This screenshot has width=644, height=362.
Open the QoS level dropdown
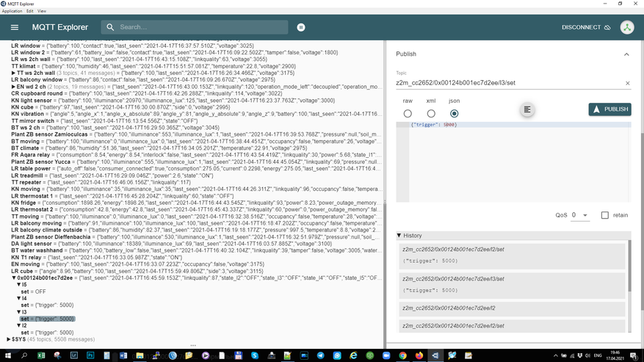pos(580,215)
